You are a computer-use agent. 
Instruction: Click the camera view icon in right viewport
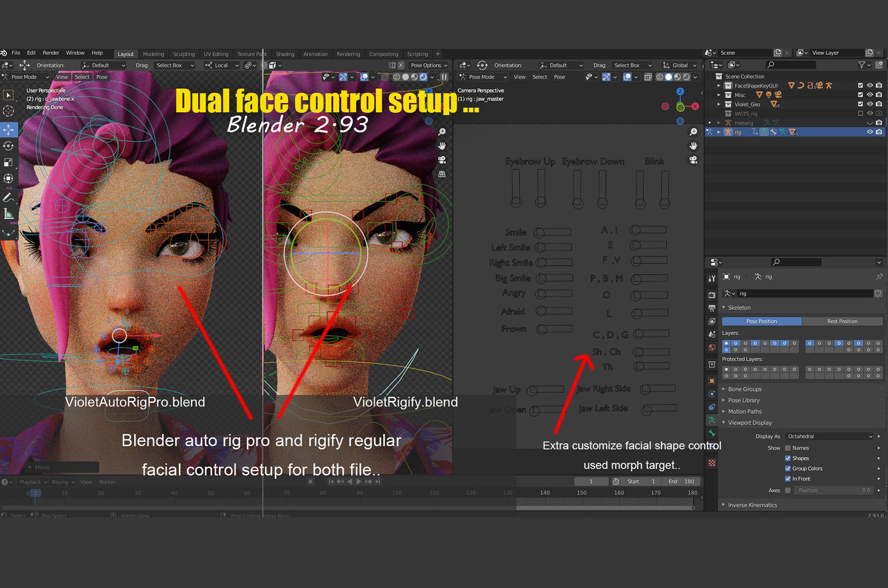click(x=693, y=160)
